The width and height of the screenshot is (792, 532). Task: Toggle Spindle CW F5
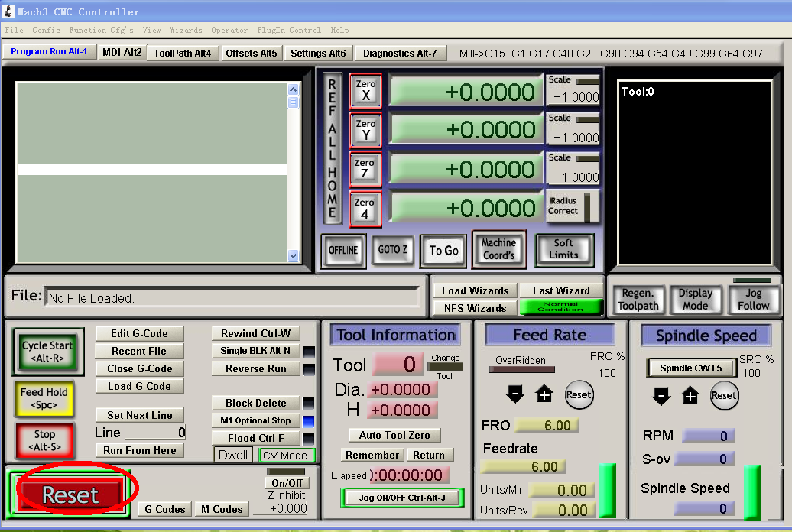(x=691, y=368)
